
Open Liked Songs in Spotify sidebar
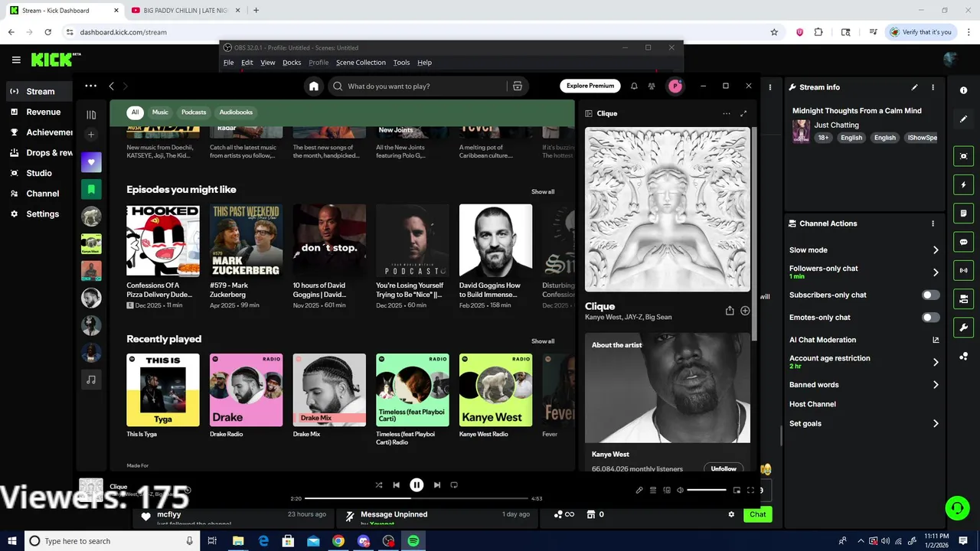[91, 162]
